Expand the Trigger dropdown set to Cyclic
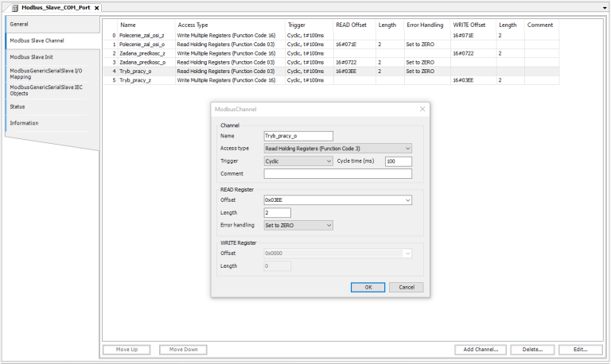This screenshot has height=364, width=611. (x=298, y=161)
